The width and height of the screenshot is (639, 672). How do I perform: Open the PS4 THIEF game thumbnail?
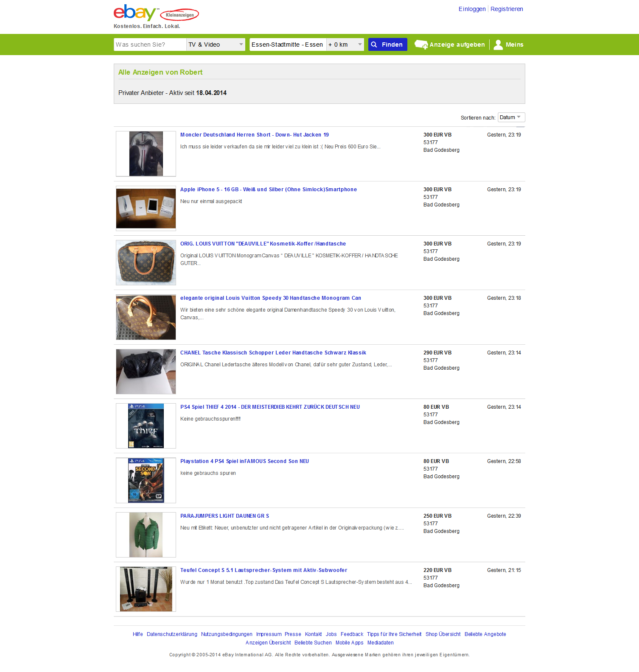(146, 426)
